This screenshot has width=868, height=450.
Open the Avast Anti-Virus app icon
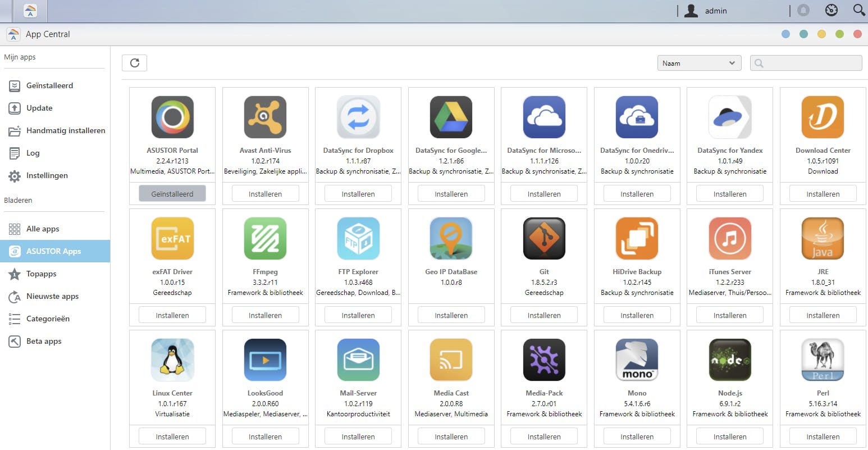coord(266,117)
